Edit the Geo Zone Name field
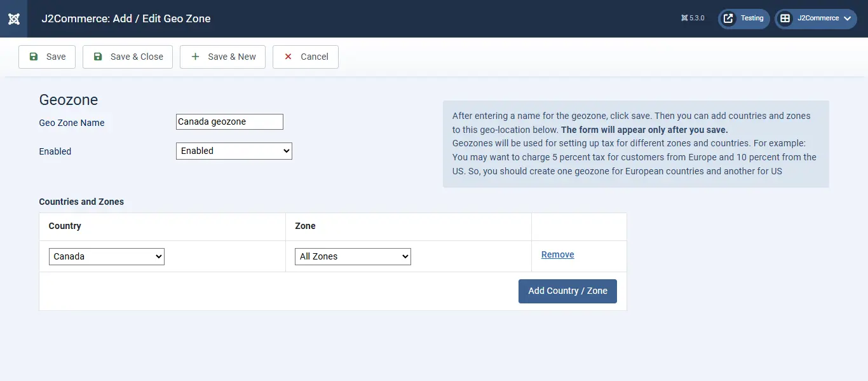 229,121
